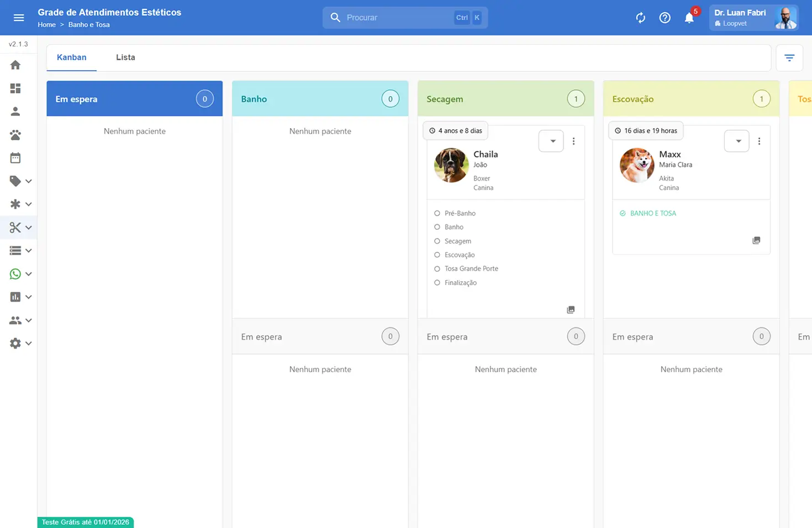Open the calendar icon in sidebar

15,158
